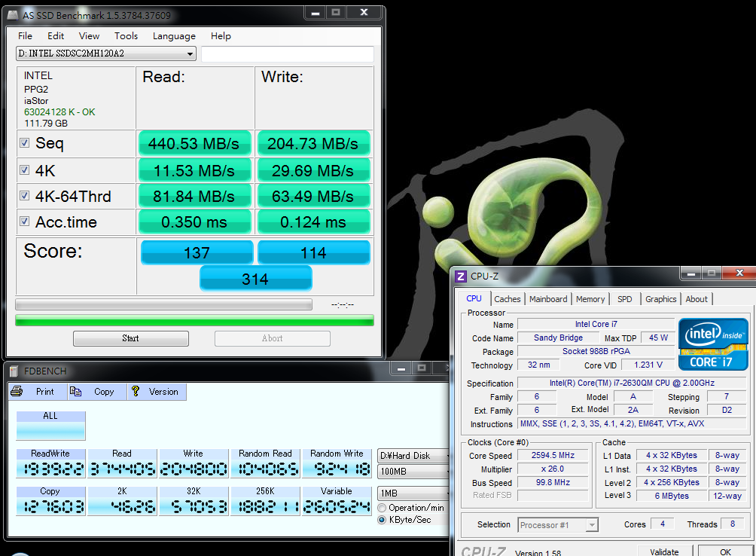This screenshot has width=756, height=556.
Task: Click the OK button in CPU-Z
Action: [x=725, y=551]
